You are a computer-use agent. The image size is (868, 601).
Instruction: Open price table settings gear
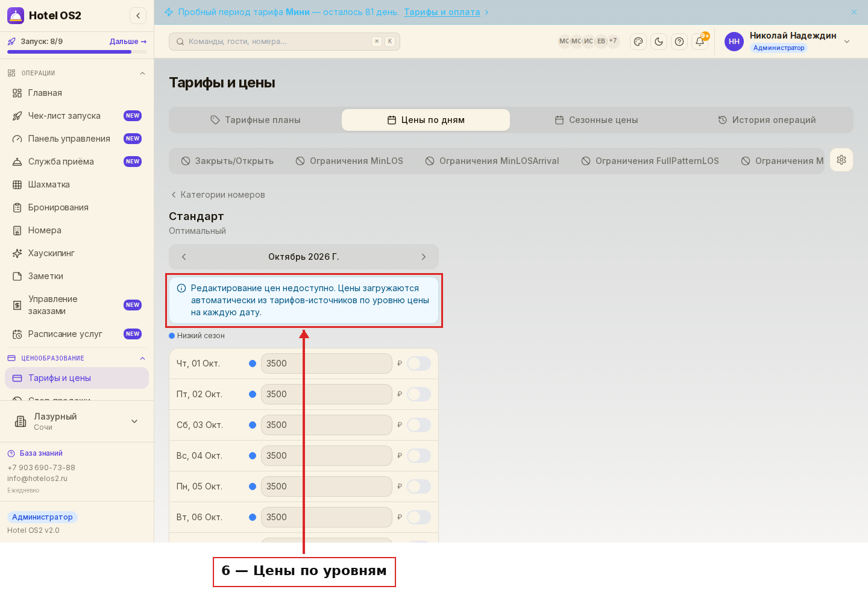[x=841, y=160]
